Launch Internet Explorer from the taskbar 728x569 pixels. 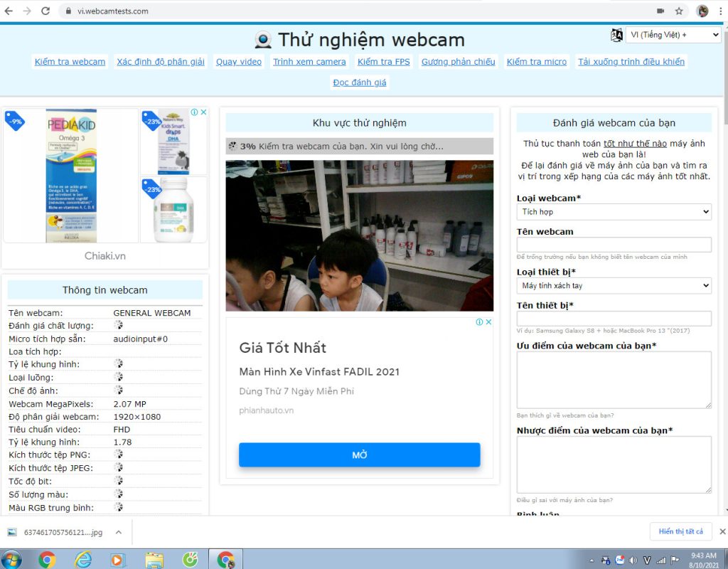point(83,559)
